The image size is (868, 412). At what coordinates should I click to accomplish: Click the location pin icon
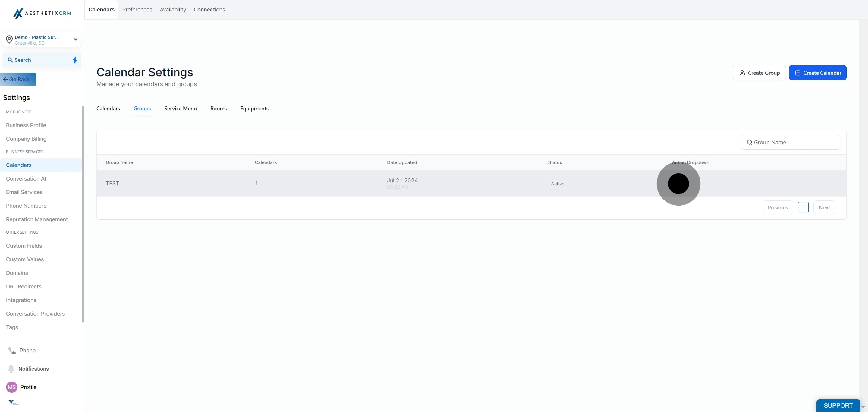pos(9,39)
